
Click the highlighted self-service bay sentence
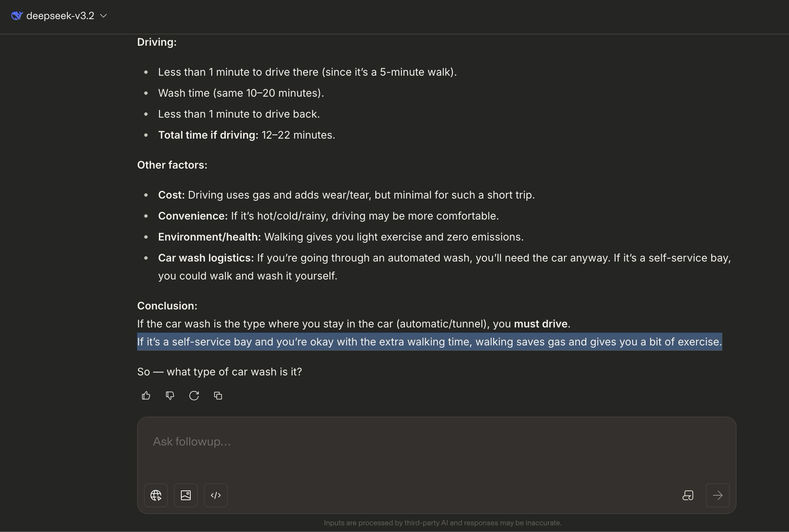click(x=429, y=342)
